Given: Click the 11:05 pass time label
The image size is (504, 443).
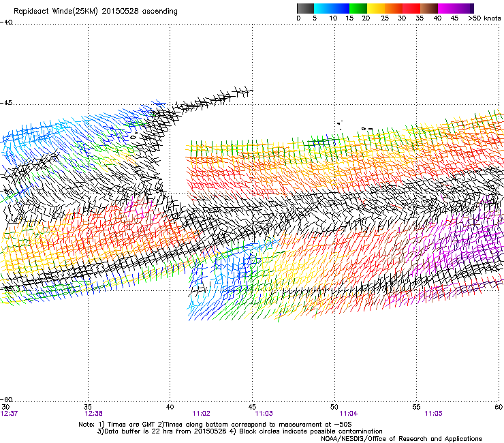Looking at the screenshot, I should [x=433, y=414].
